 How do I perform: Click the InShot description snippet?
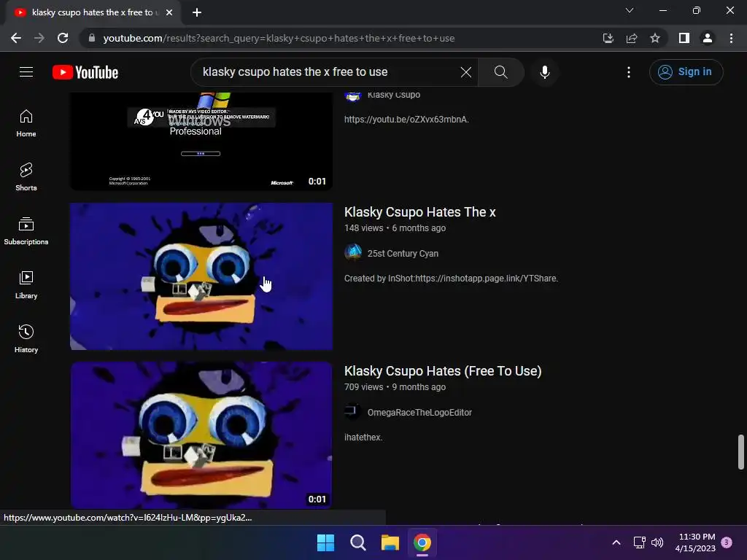(x=451, y=278)
